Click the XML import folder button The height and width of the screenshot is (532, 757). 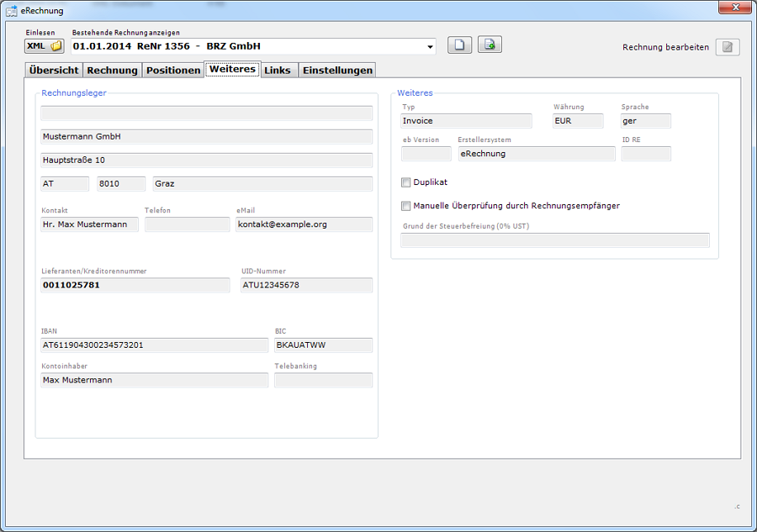(x=45, y=46)
